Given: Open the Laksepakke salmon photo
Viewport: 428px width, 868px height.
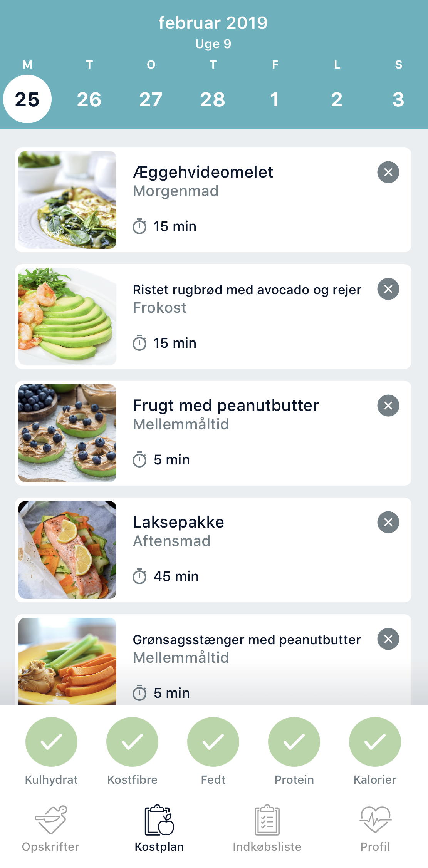Looking at the screenshot, I should (67, 550).
